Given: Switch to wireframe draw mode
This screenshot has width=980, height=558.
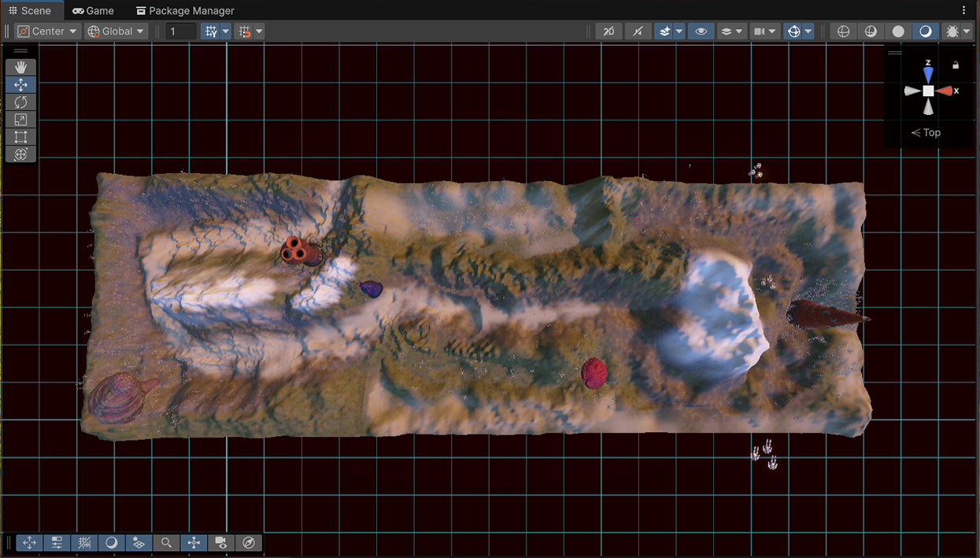Looking at the screenshot, I should pos(843,31).
